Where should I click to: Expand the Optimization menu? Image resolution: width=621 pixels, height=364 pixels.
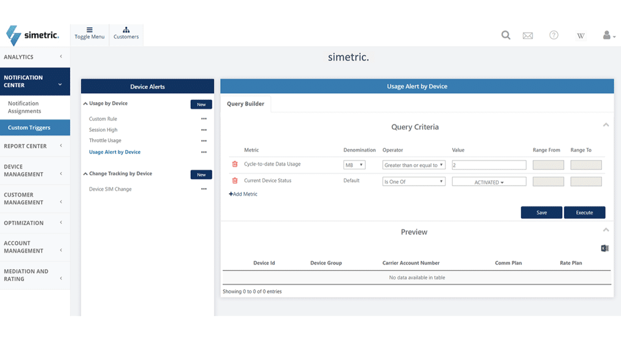[x=35, y=223]
